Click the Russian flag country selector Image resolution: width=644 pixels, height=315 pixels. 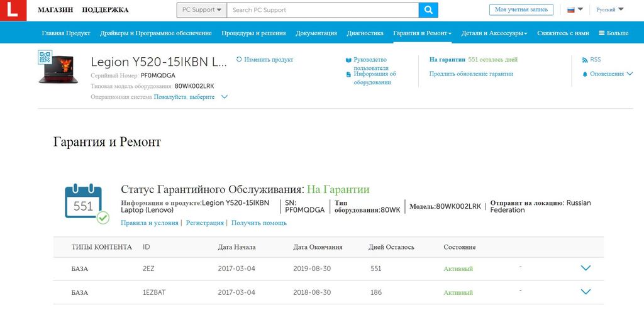tap(575, 10)
